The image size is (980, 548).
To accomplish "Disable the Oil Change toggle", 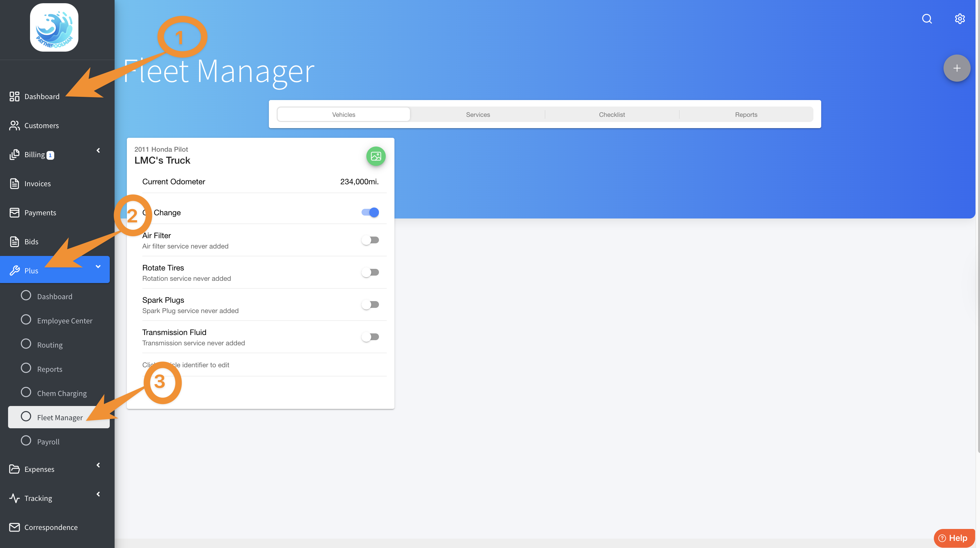I will pyautogui.click(x=370, y=212).
